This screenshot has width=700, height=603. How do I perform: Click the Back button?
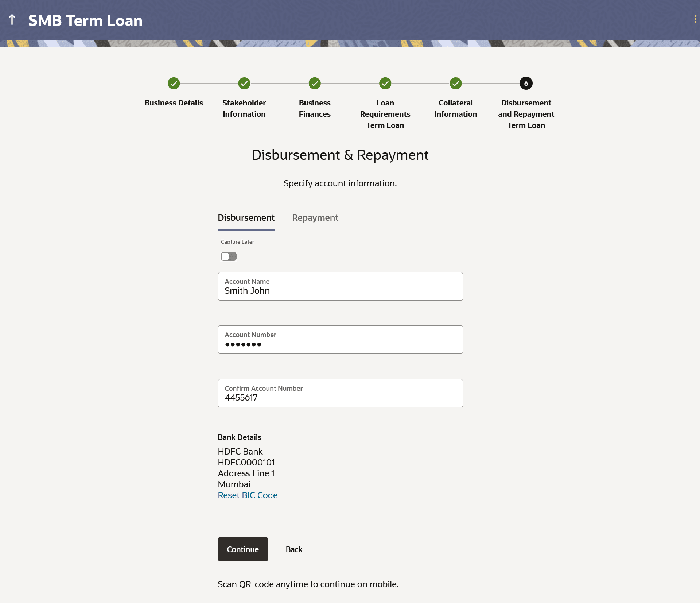click(294, 549)
